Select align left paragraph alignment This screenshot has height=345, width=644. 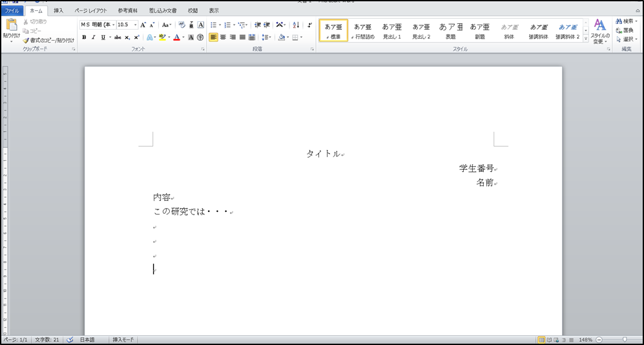pyautogui.click(x=213, y=37)
